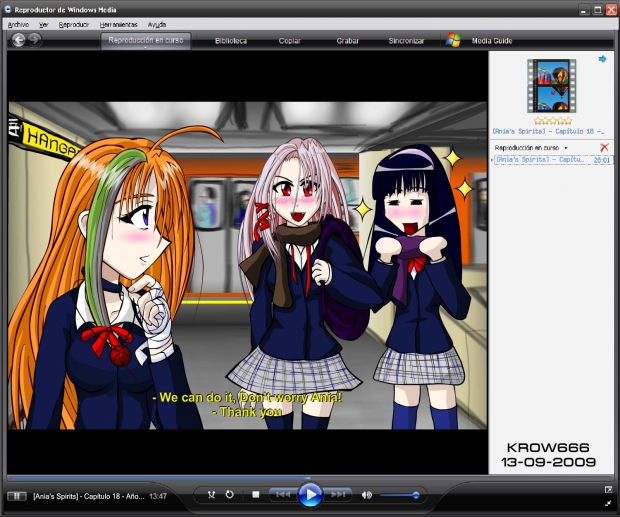620x517 pixels.
Task: Switch to Reproducción en curso tab
Action: (x=146, y=40)
